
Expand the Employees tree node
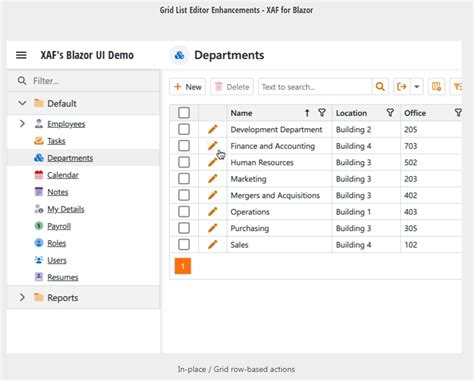pos(22,124)
